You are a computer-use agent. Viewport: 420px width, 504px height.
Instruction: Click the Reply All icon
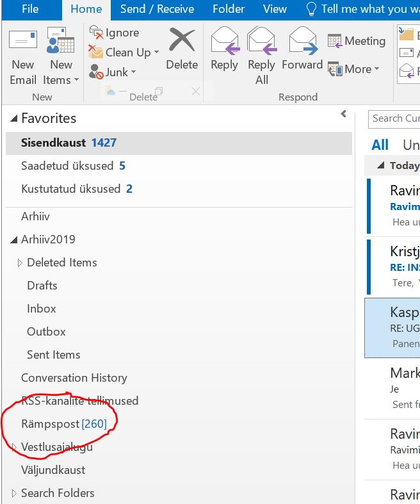pyautogui.click(x=262, y=40)
